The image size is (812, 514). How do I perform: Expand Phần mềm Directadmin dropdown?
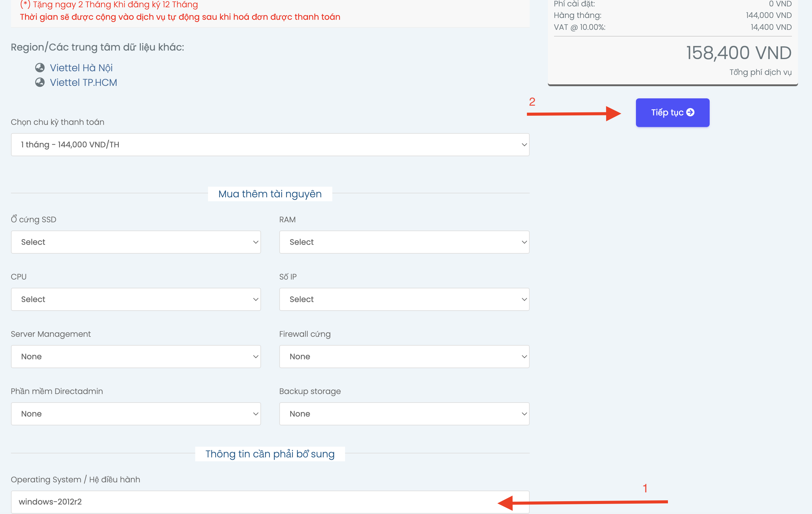pos(136,414)
